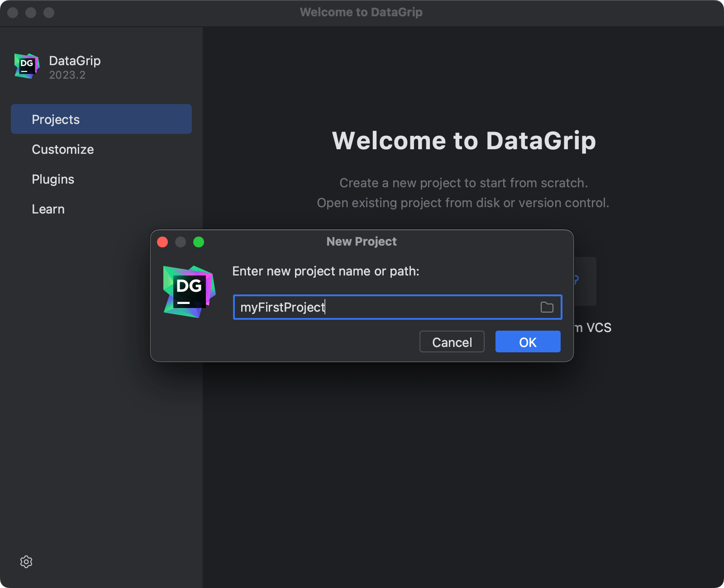724x588 pixels.
Task: Cancel the New Project dialog
Action: click(x=452, y=341)
